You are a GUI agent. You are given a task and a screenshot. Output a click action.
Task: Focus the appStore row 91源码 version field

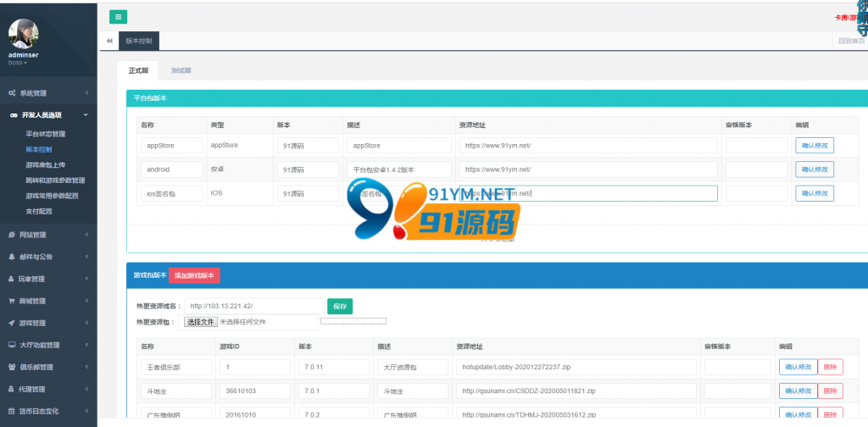(x=308, y=146)
